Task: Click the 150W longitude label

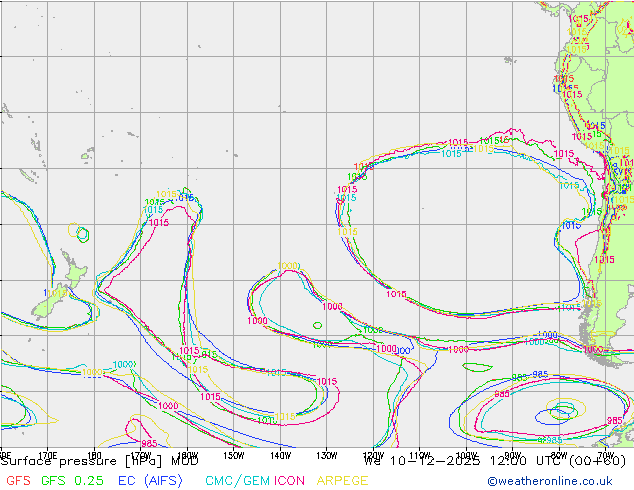Action: click(234, 455)
